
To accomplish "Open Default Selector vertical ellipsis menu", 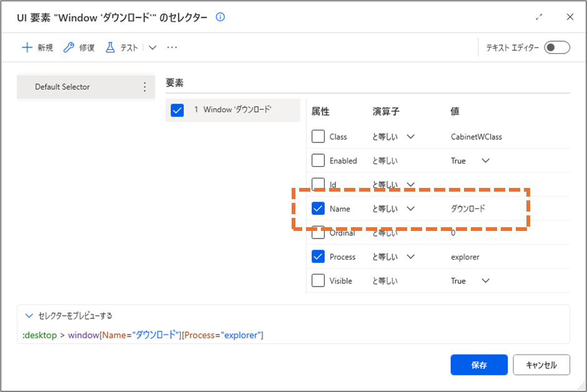I will [x=144, y=87].
